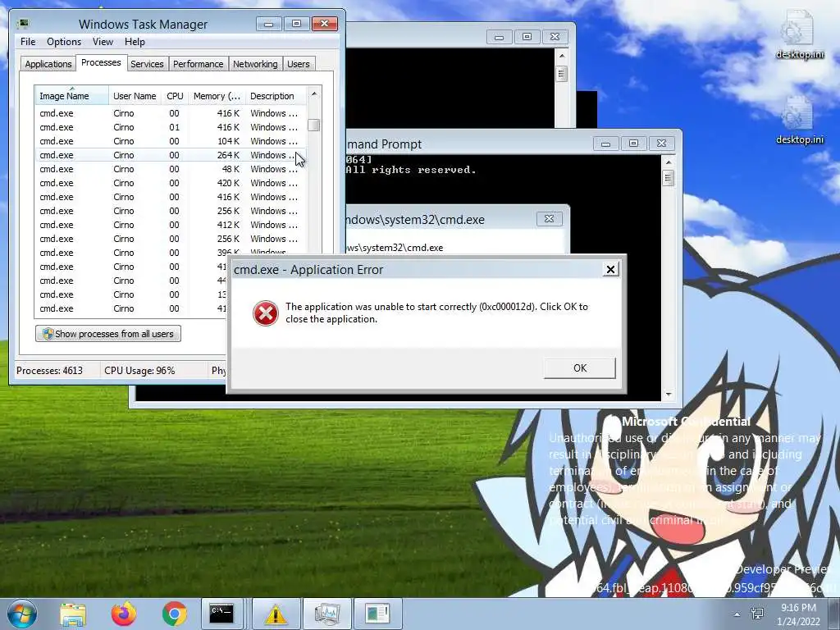Sort by CPU column header
Screen dimensions: 840x630
[x=175, y=96]
